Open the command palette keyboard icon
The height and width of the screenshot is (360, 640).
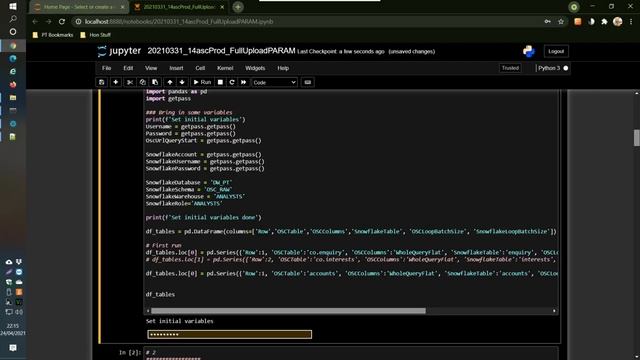[x=308, y=82]
